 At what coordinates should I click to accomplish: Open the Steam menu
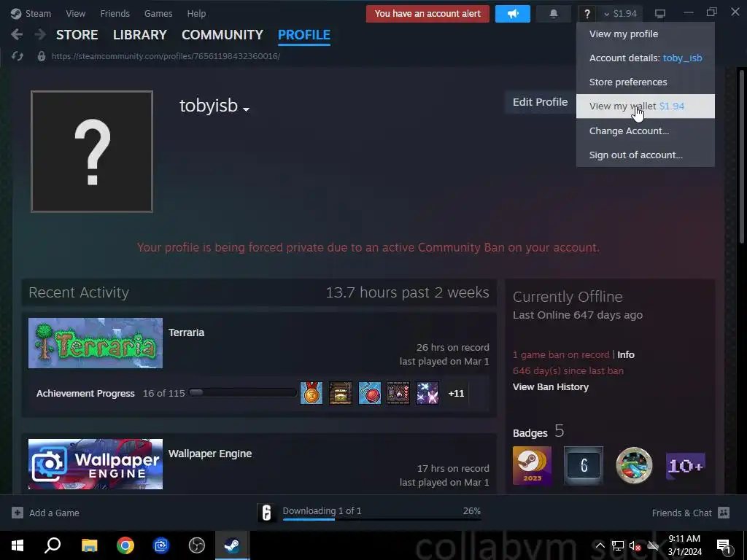click(38, 13)
